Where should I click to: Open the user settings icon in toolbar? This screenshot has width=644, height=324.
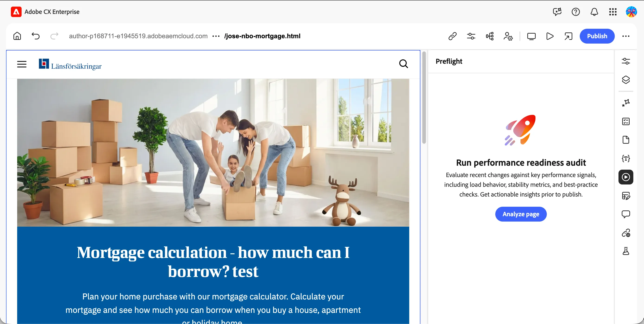pos(508,36)
